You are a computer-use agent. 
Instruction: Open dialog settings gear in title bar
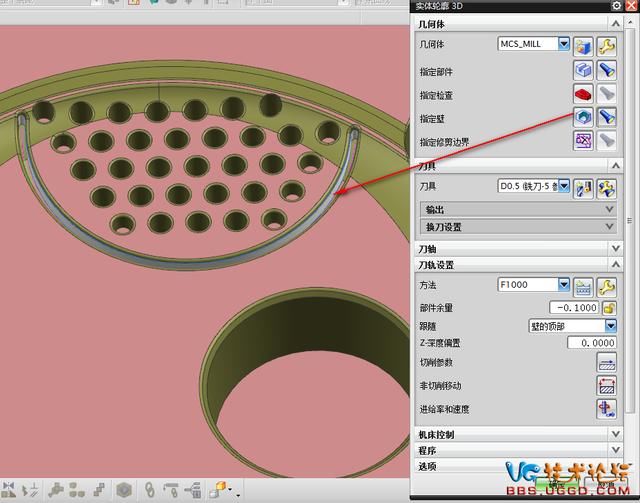(616, 6)
